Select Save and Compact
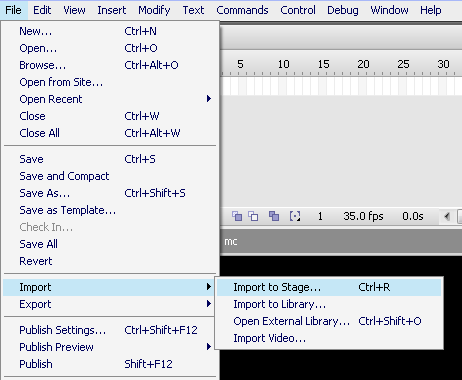 (110, 176)
